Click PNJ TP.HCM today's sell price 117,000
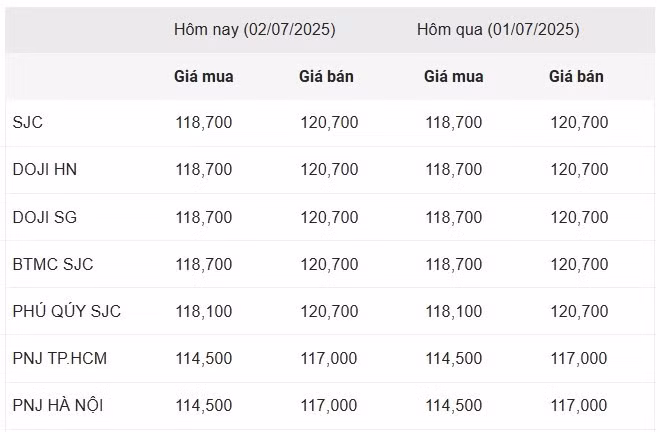Image resolution: width=660 pixels, height=432 pixels. tap(328, 358)
